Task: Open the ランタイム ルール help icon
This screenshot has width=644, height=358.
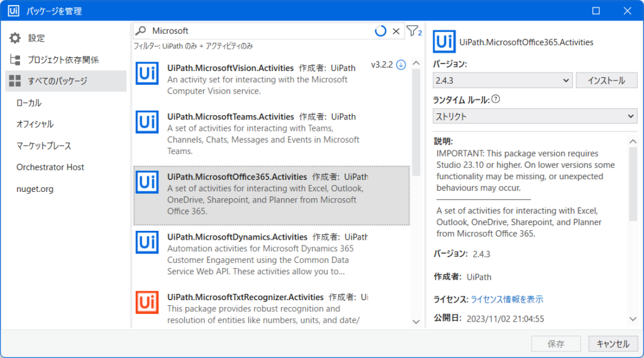Action: coord(496,99)
